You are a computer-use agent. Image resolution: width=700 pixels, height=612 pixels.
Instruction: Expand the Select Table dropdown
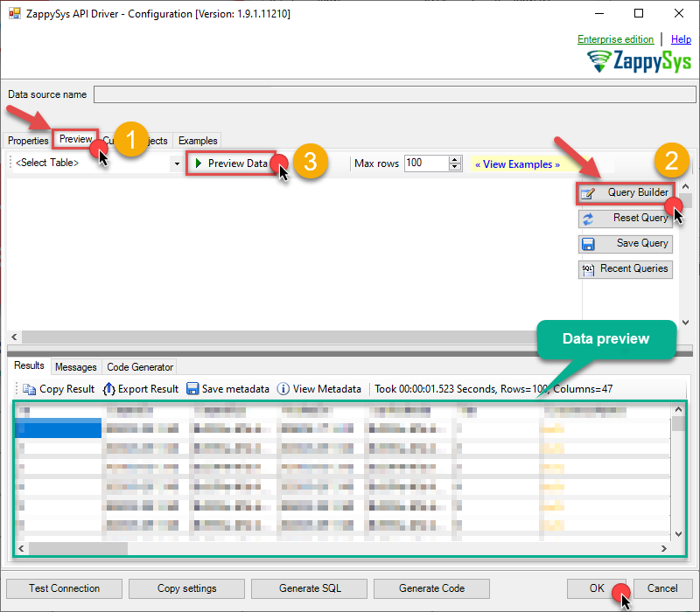[x=178, y=163]
